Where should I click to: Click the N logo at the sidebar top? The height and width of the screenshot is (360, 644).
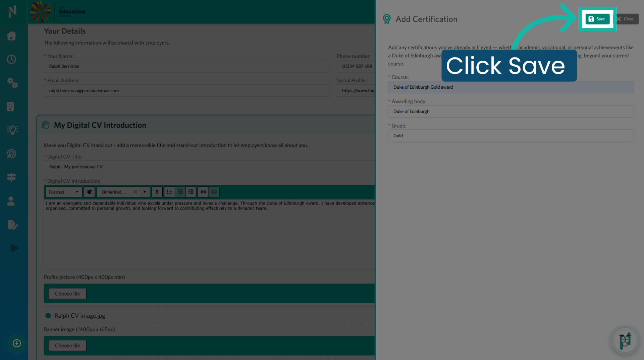12,11
